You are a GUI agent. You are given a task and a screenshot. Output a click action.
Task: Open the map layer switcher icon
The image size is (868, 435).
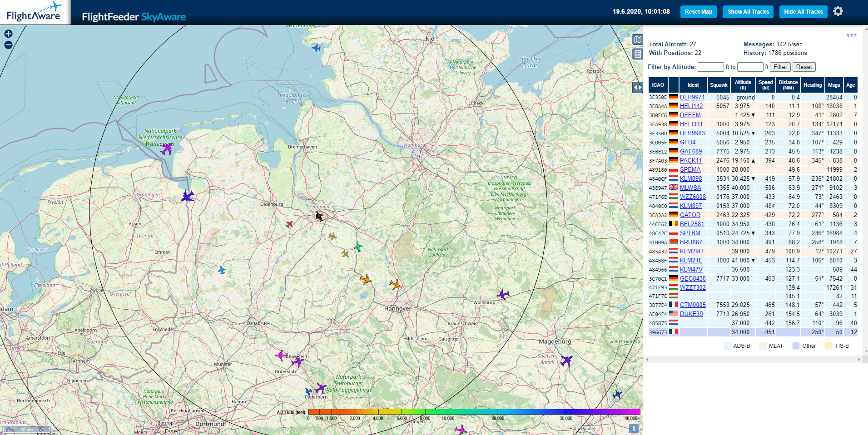(638, 40)
